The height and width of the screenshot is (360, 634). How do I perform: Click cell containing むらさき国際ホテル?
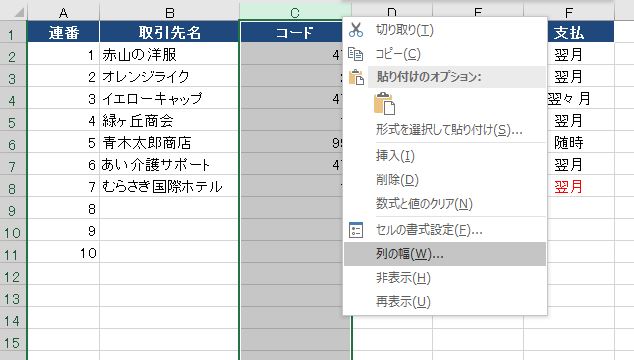pos(169,186)
